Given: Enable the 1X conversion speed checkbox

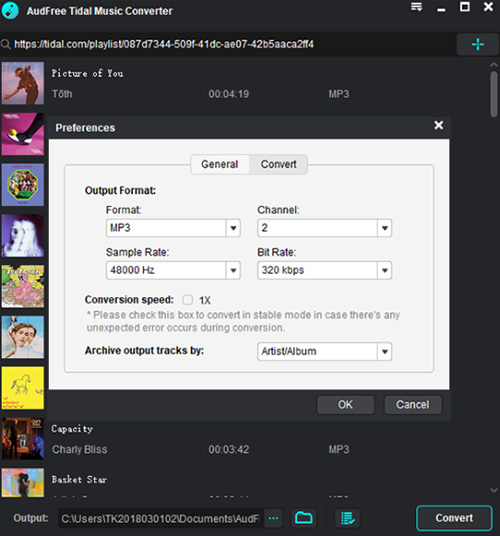Looking at the screenshot, I should tap(187, 300).
